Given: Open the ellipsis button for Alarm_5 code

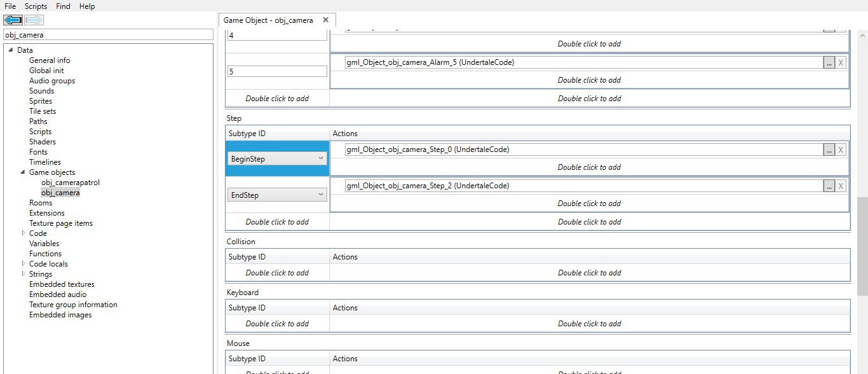Looking at the screenshot, I should click(829, 62).
